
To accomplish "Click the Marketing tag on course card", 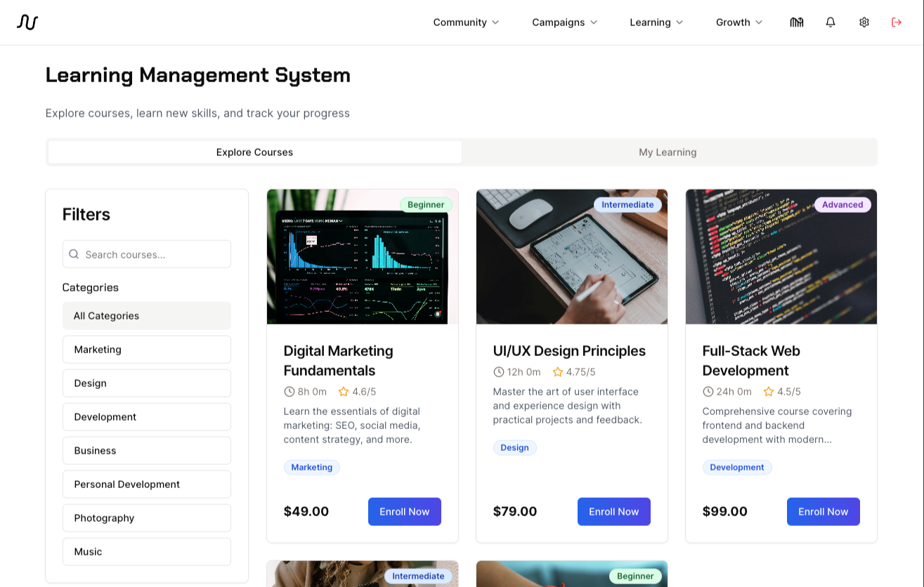I will [312, 468].
